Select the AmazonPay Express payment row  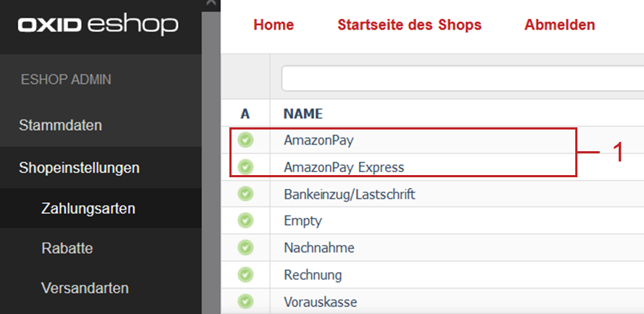coord(344,167)
